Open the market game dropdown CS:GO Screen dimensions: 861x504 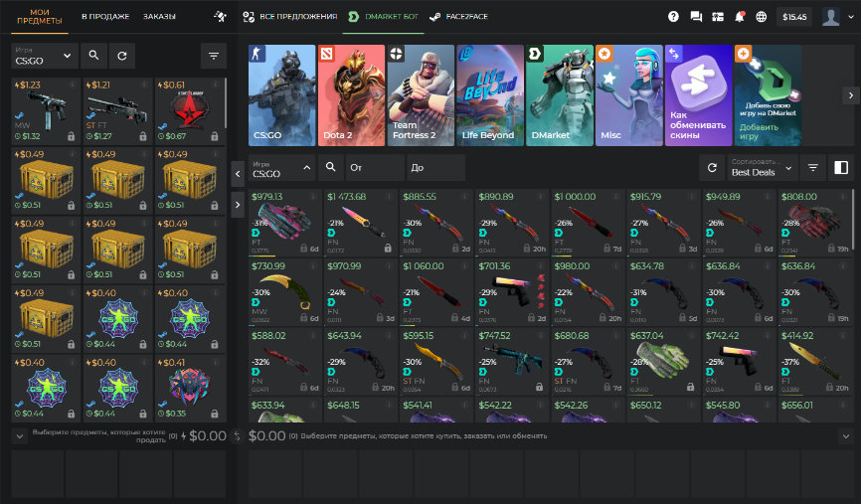[281, 167]
